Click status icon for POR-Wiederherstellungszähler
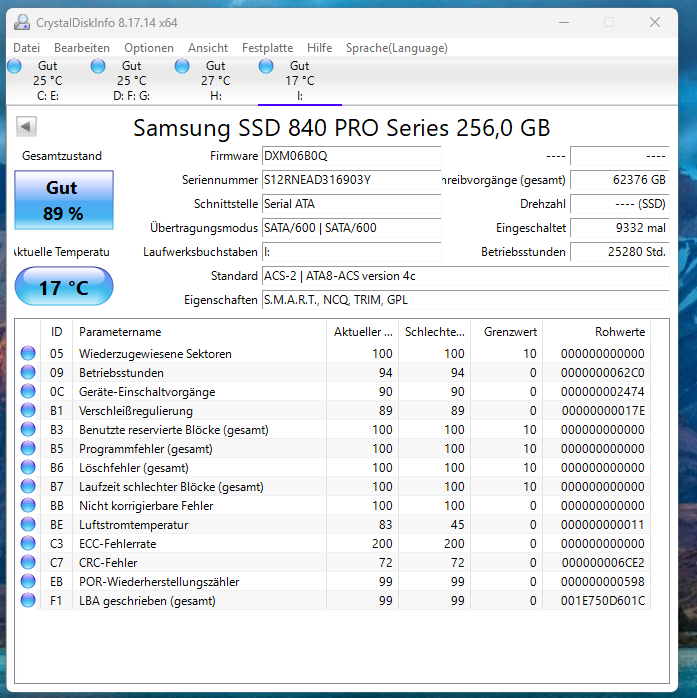The width and height of the screenshot is (697, 698). (x=28, y=581)
